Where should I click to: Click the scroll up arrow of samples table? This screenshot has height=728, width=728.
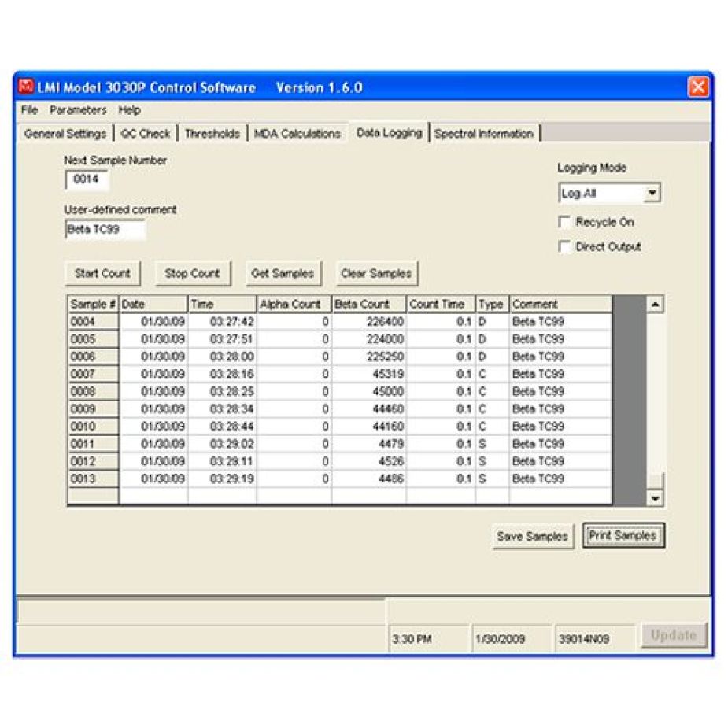click(656, 305)
